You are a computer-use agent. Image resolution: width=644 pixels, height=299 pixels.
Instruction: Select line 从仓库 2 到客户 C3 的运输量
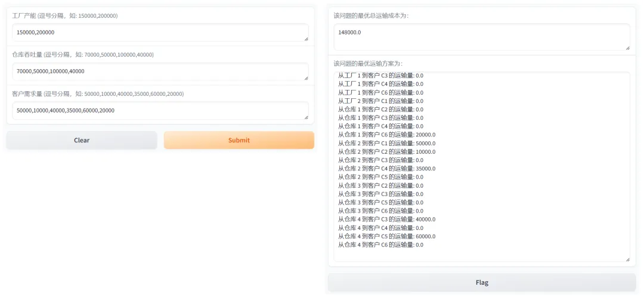point(380,160)
